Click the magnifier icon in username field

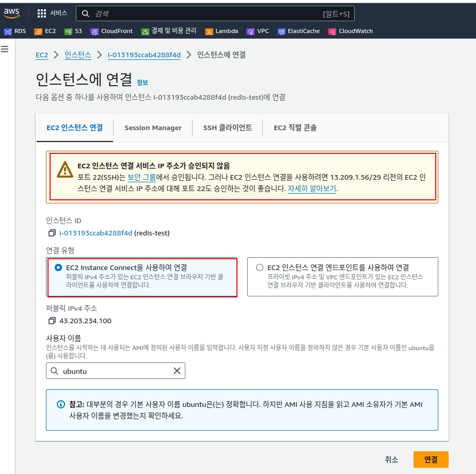click(54, 371)
